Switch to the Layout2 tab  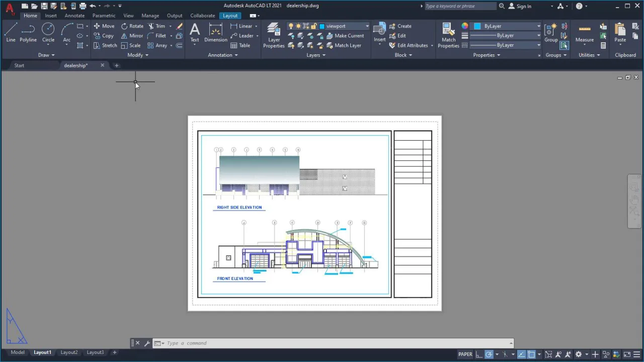69,352
